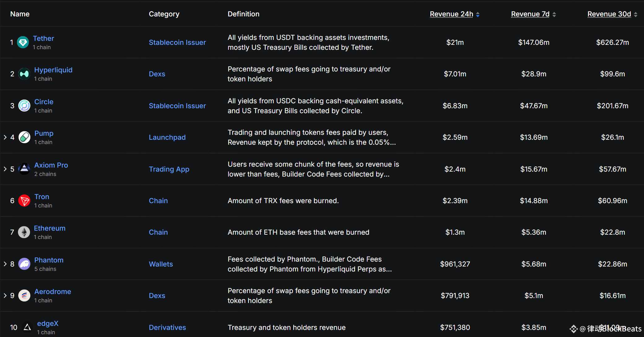Screen dimensions: 644x337
Task: Open the Launchpad category link
Action: 167,137
